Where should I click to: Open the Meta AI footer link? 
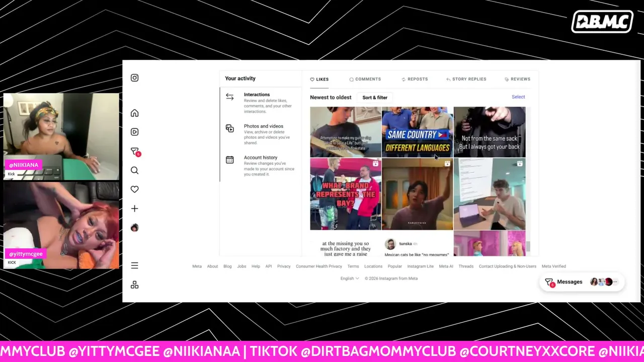(x=446, y=266)
